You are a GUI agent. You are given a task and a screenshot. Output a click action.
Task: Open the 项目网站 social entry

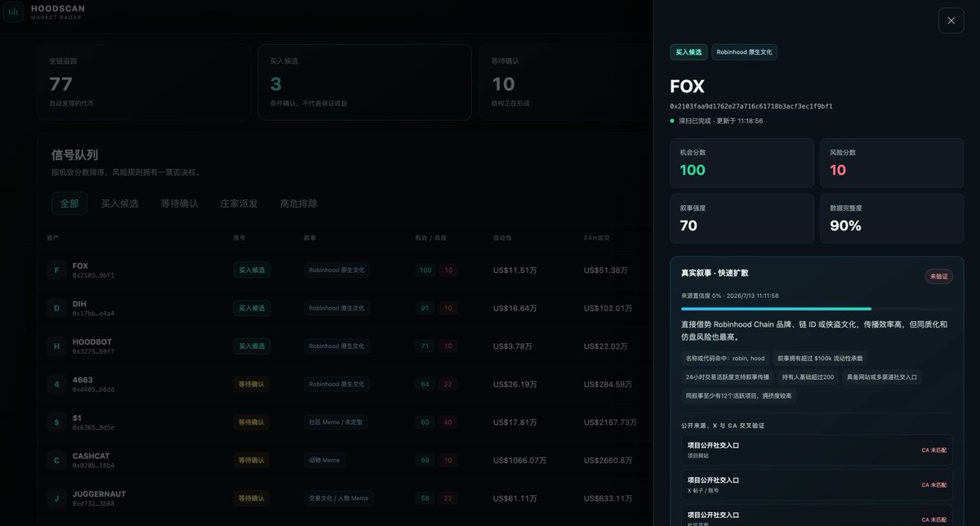point(817,450)
